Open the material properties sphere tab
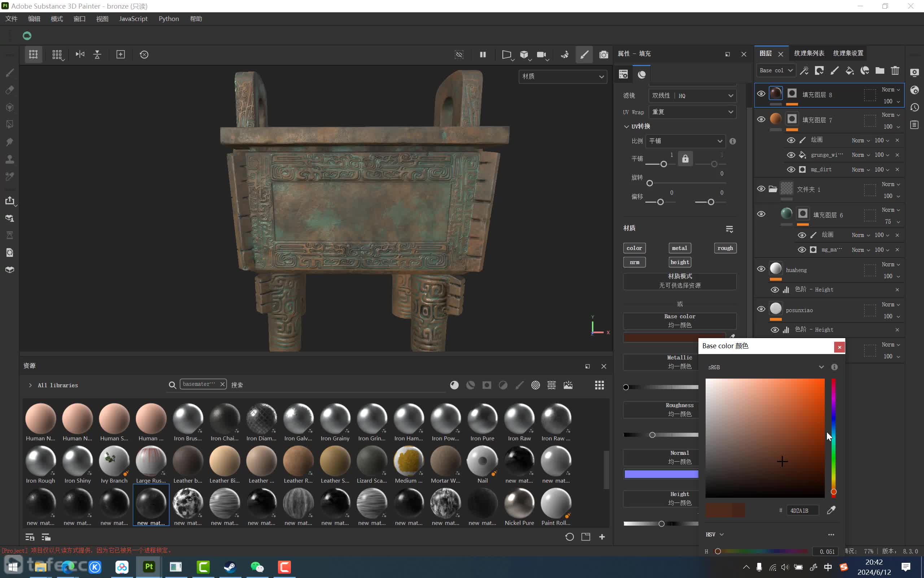The height and width of the screenshot is (578, 924). pyautogui.click(x=642, y=74)
